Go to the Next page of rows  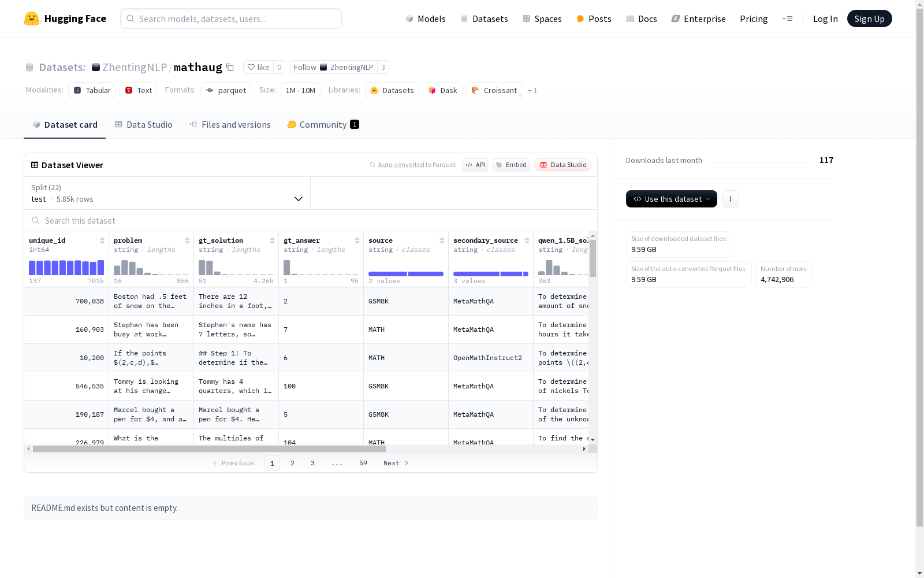tap(396, 463)
